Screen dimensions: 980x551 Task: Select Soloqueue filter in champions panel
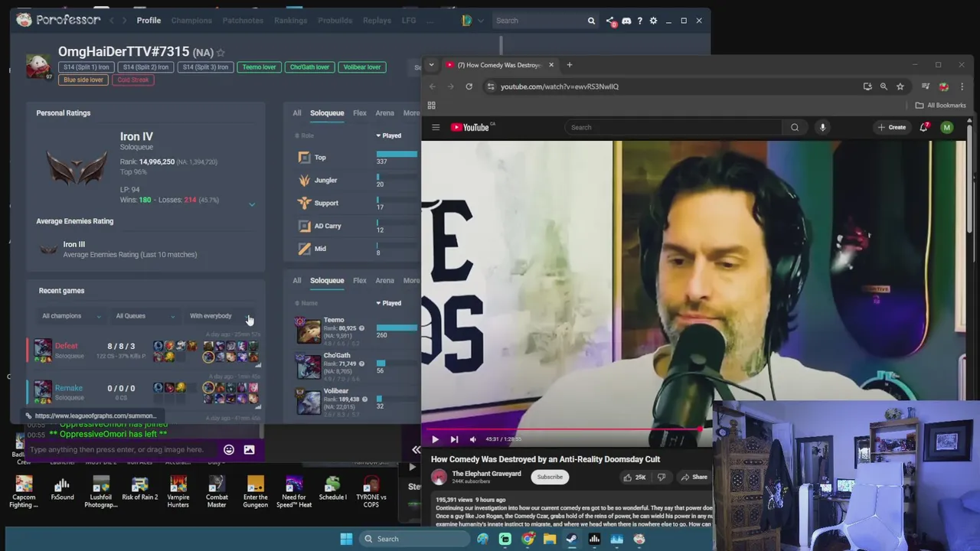click(x=327, y=281)
